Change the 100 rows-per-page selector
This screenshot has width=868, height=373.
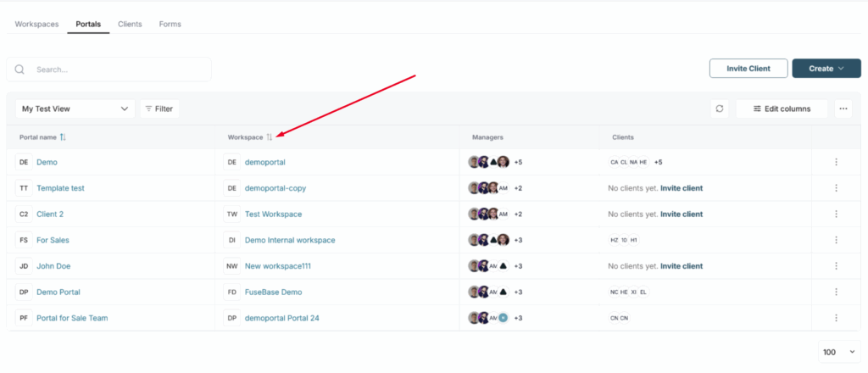pyautogui.click(x=838, y=352)
